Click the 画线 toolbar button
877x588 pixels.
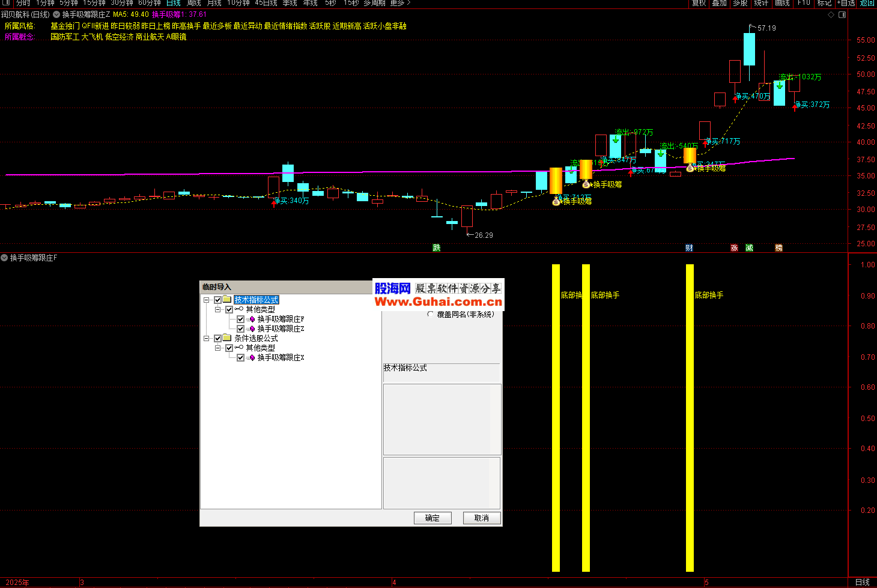(782, 3)
